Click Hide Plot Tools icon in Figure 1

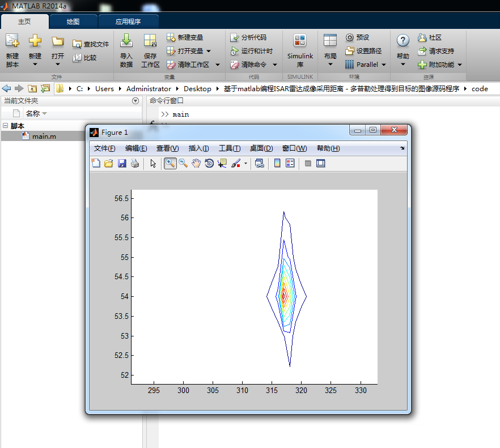tap(308, 164)
